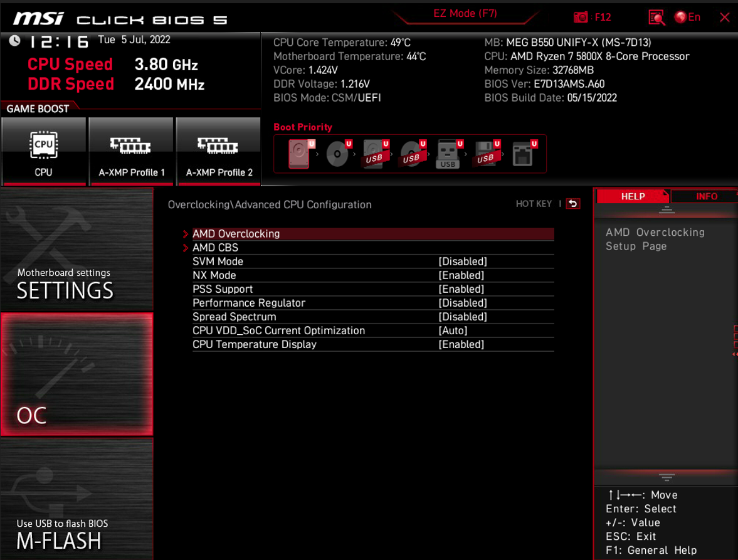
Task: Enable A-XMP Profile 2
Action: [219, 152]
